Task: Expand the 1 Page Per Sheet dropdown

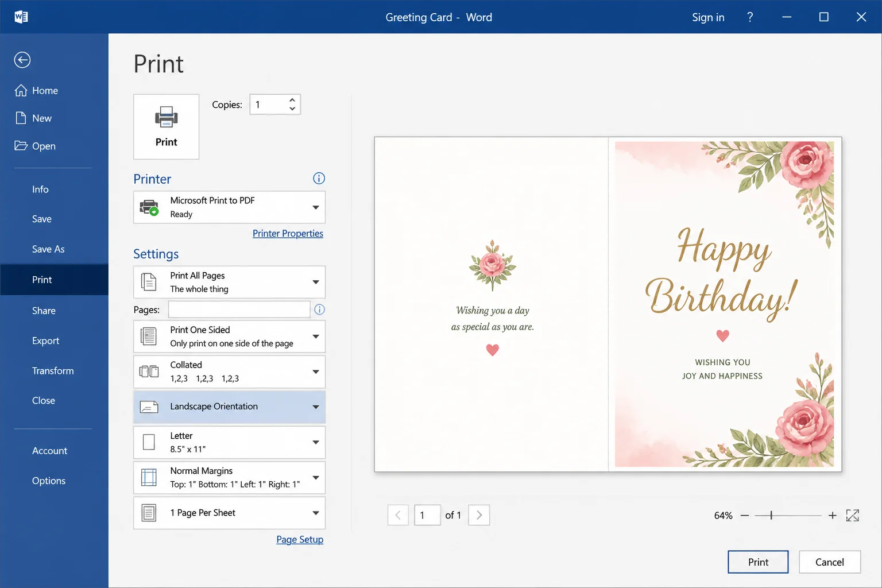Action: pyautogui.click(x=316, y=513)
